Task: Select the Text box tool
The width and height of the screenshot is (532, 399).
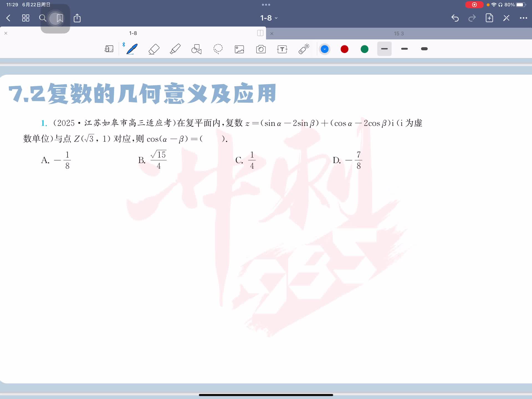Action: coord(282,49)
